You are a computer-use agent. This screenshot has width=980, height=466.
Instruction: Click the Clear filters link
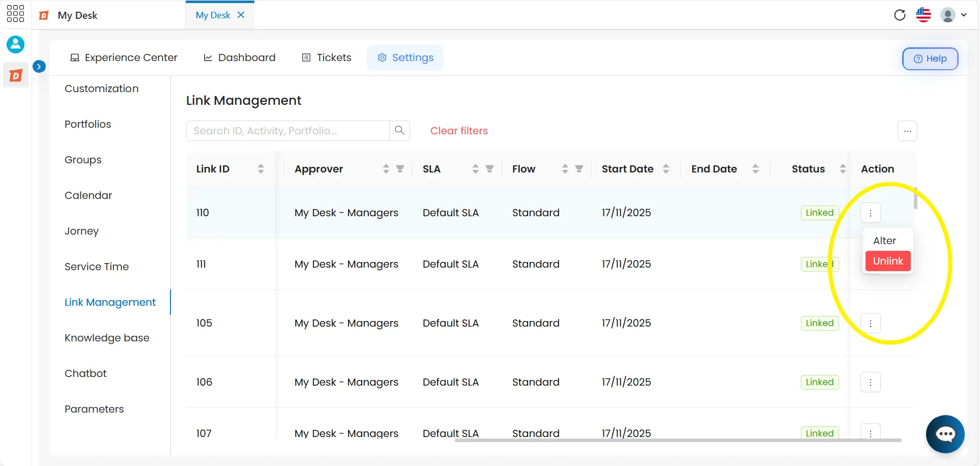click(x=459, y=131)
